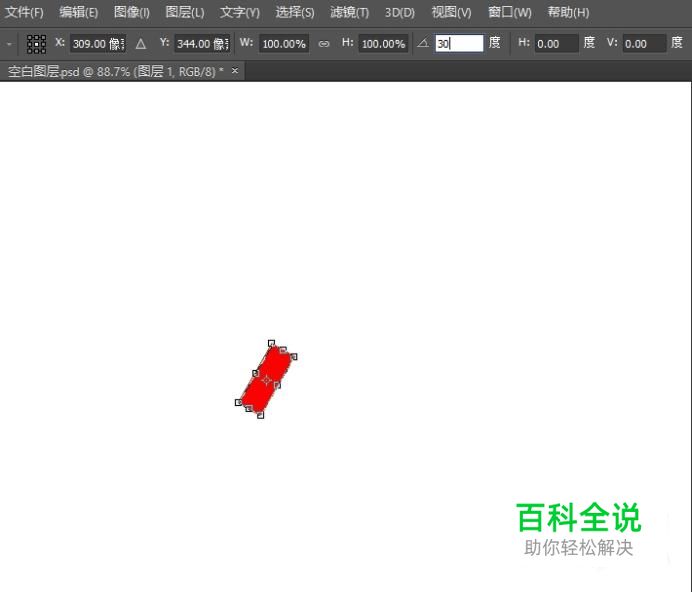Open the 文字(Y) menu
This screenshot has height=592, width=692.
(x=240, y=12)
